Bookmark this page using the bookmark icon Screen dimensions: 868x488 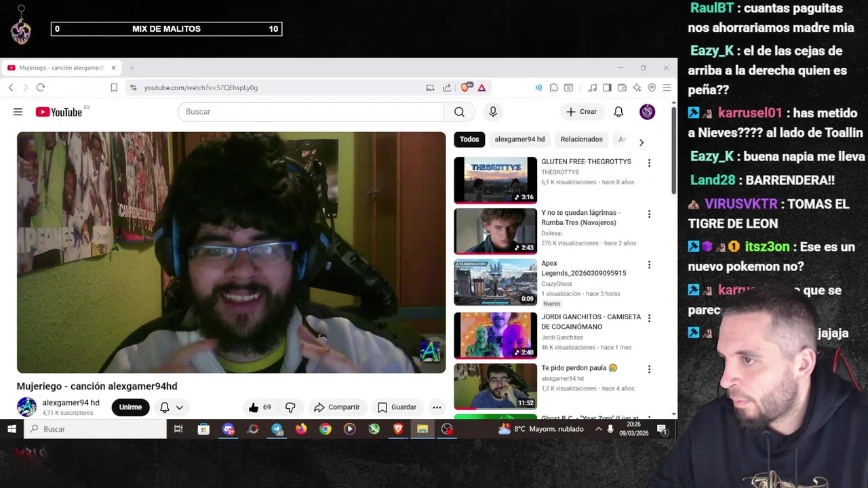tap(114, 87)
